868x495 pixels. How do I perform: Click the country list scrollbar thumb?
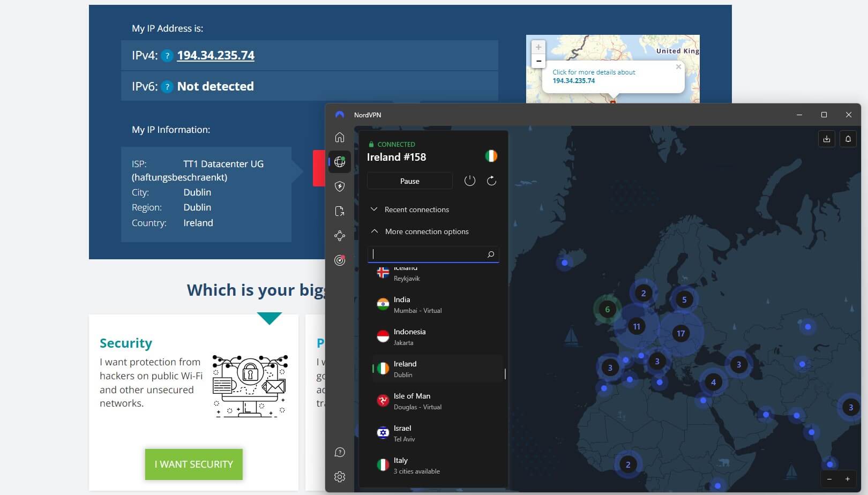505,373
